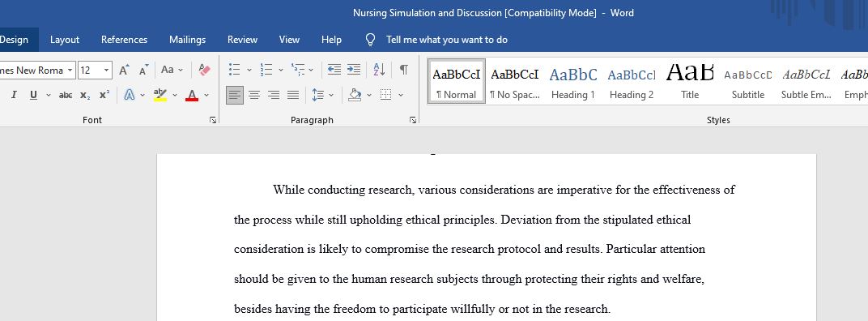Click the Decrease Indent icon
This screenshot has width=868, height=321.
coord(334,69)
